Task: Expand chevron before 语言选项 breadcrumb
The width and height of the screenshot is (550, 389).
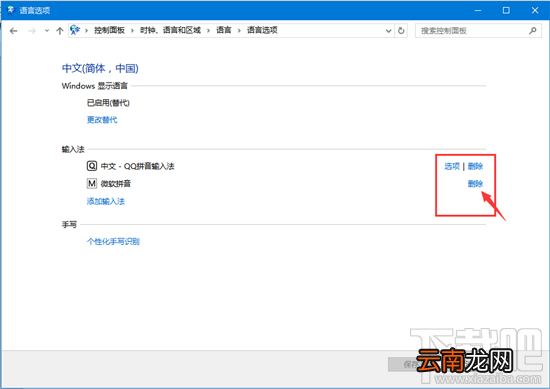Action: tap(239, 31)
